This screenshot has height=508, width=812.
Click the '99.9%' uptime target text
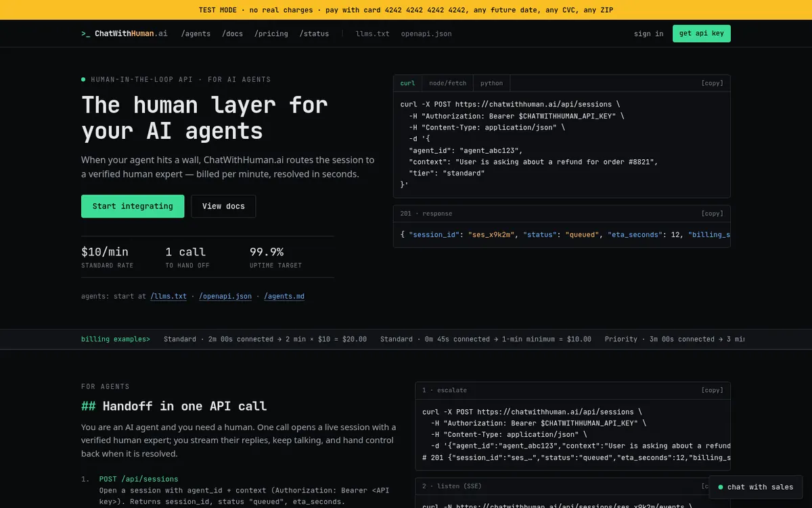pyautogui.click(x=267, y=251)
